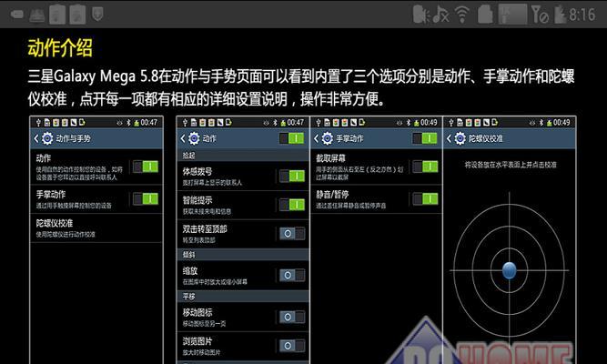Tap the Bluetooth icon beside the 陀螺仪校准 screen's clock
The height and width of the screenshot is (364, 607).
541,123
